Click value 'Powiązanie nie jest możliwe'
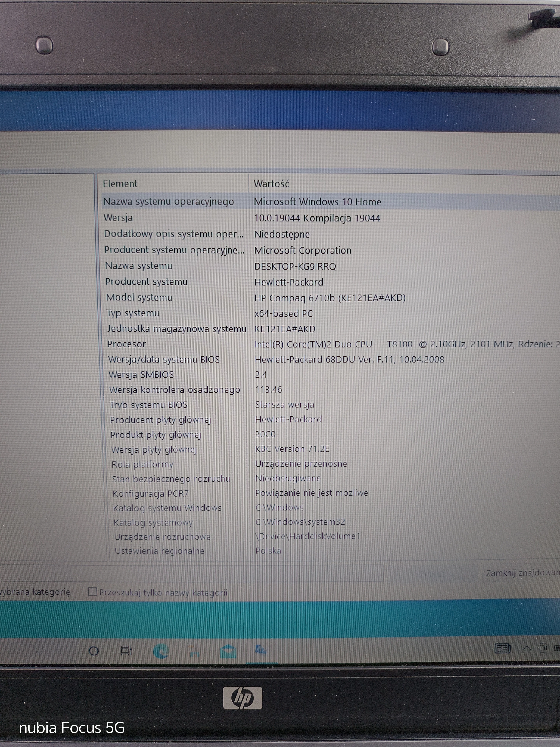The height and width of the screenshot is (747, 560). [x=312, y=493]
